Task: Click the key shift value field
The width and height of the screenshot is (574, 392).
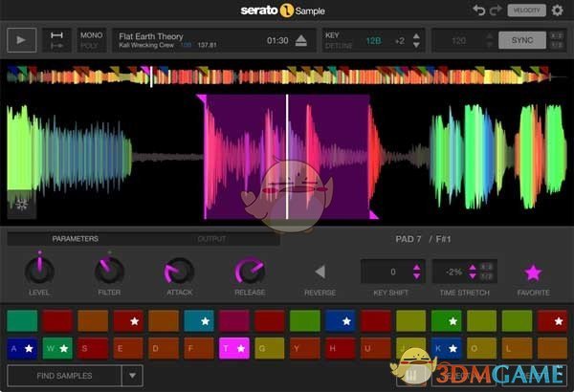Action: 393,272
